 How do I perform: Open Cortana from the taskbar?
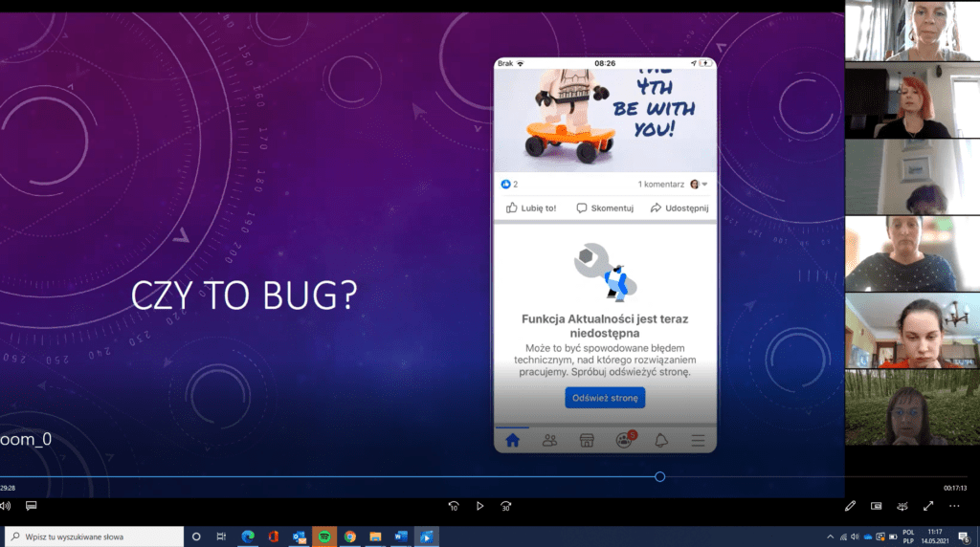(195, 536)
